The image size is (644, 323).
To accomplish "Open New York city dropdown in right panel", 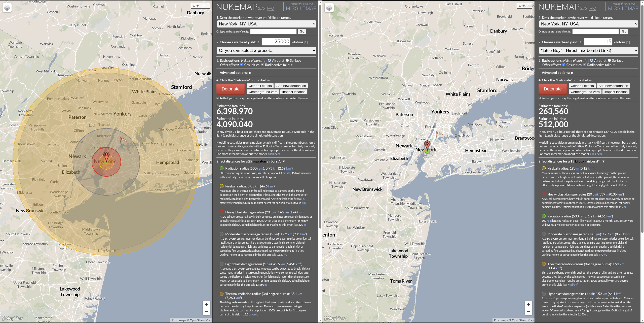I will coord(588,24).
